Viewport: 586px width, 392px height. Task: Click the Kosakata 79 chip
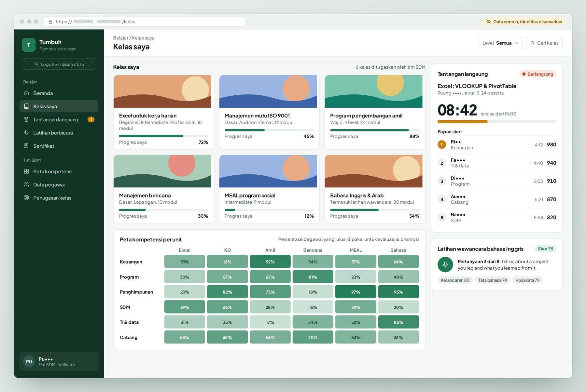[x=527, y=280]
